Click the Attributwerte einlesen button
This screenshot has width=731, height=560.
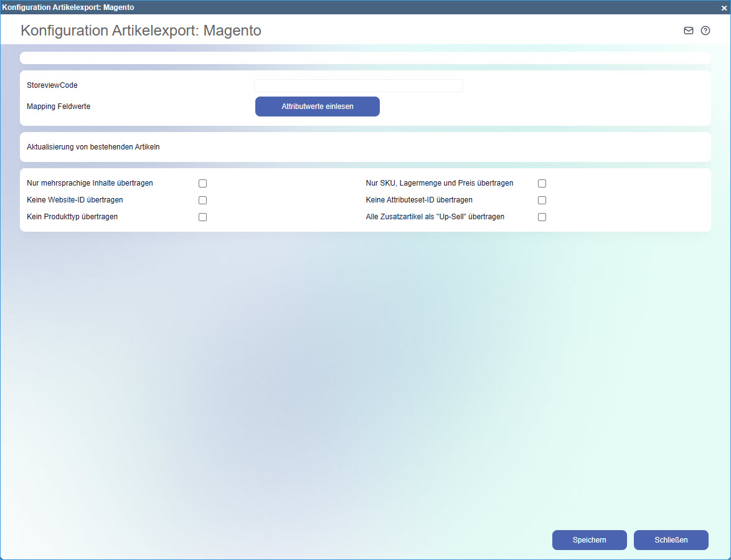(x=318, y=107)
